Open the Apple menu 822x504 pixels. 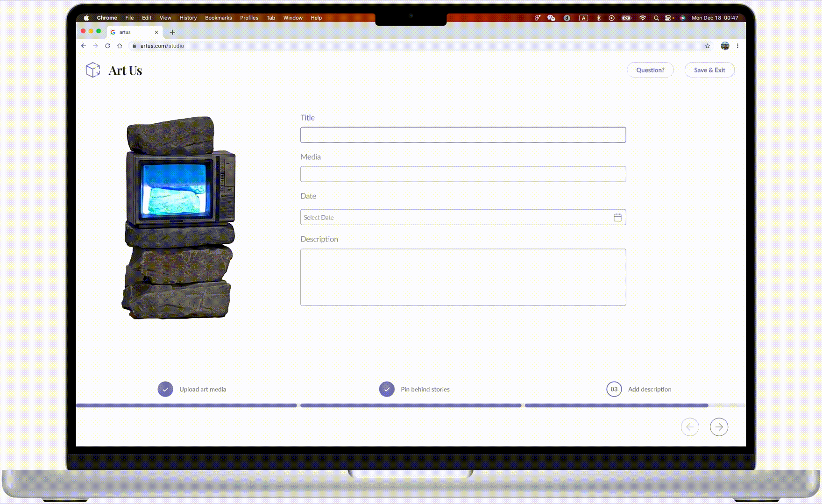pyautogui.click(x=86, y=18)
